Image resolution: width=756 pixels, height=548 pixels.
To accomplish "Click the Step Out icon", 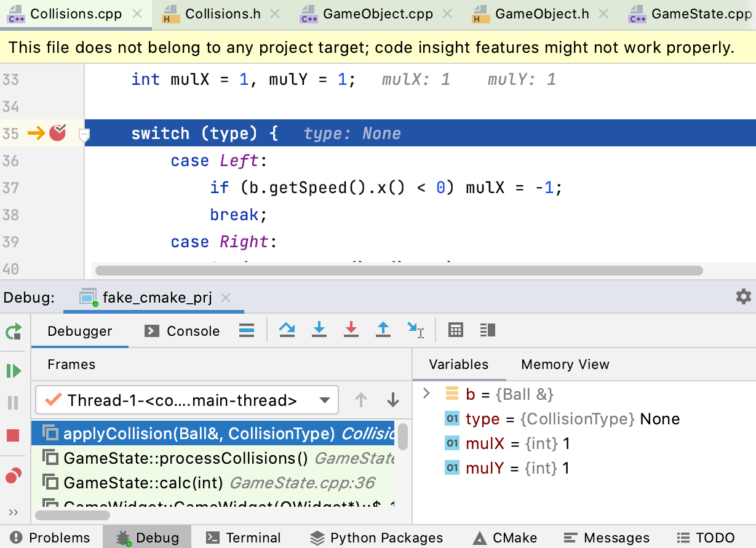I will pyautogui.click(x=383, y=330).
